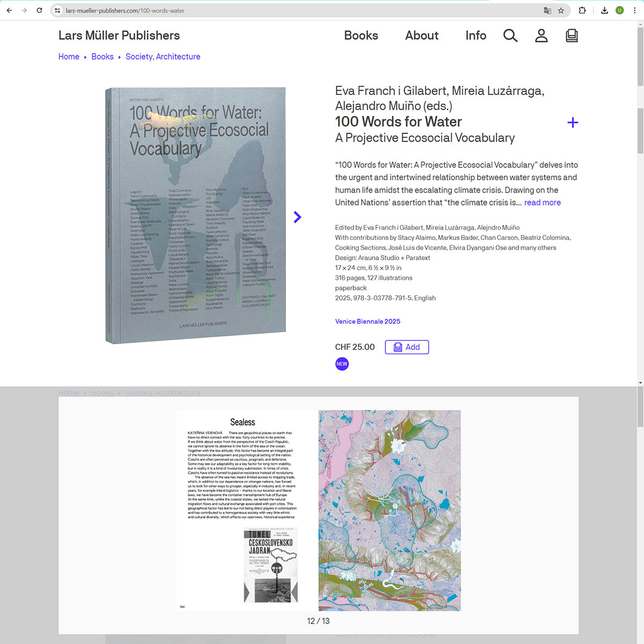Follow the Venice Biennale 2025 link
Image resolution: width=644 pixels, height=644 pixels.
pos(368,321)
